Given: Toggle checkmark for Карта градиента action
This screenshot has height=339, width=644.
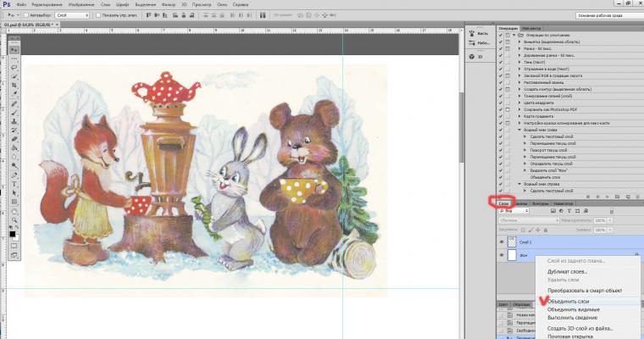Looking at the screenshot, I should tap(500, 116).
